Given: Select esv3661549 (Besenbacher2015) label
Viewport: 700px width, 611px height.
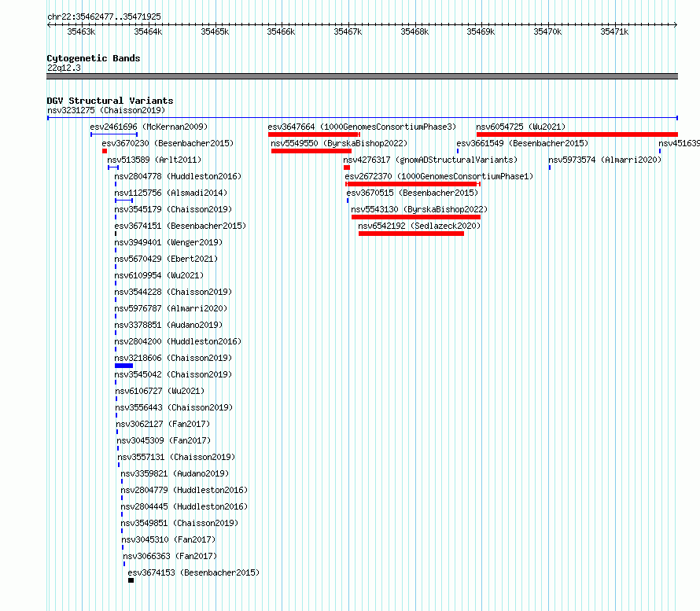Looking at the screenshot, I should pos(522,143).
